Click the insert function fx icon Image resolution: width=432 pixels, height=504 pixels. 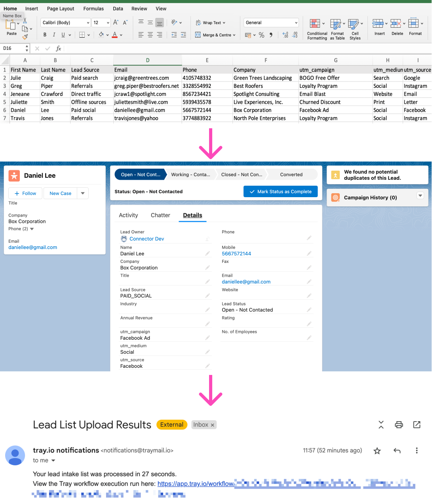(x=59, y=48)
